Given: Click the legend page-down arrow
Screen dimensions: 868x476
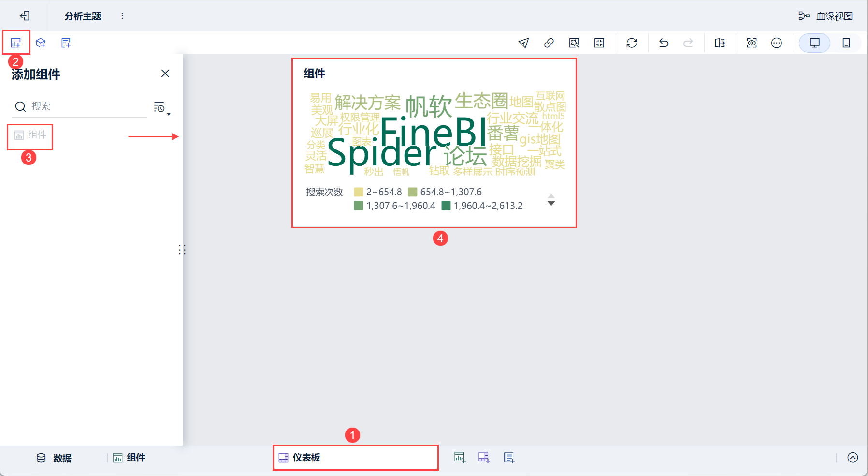Looking at the screenshot, I should pos(551,204).
